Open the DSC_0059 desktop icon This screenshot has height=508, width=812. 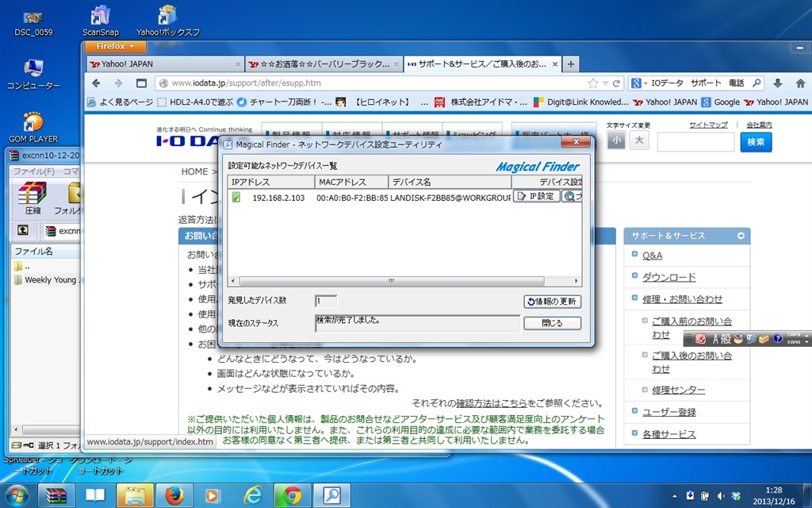point(33,24)
